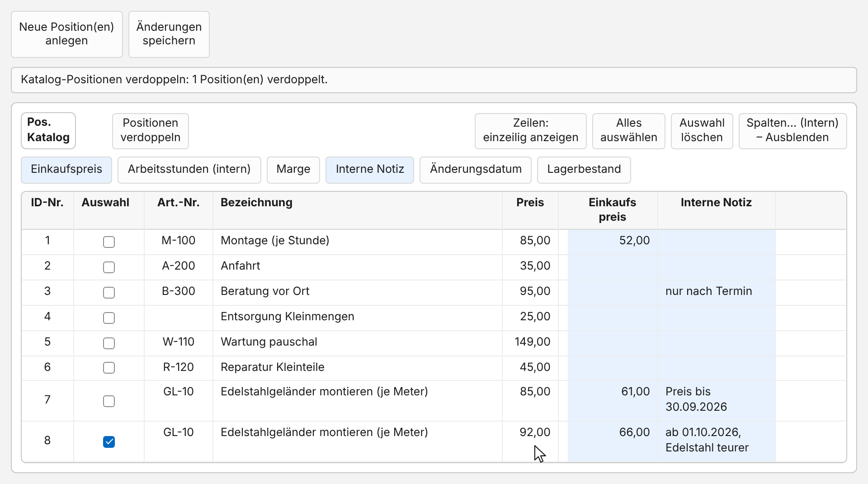Click the Einkaufspreis cell 52,00

[x=635, y=241]
